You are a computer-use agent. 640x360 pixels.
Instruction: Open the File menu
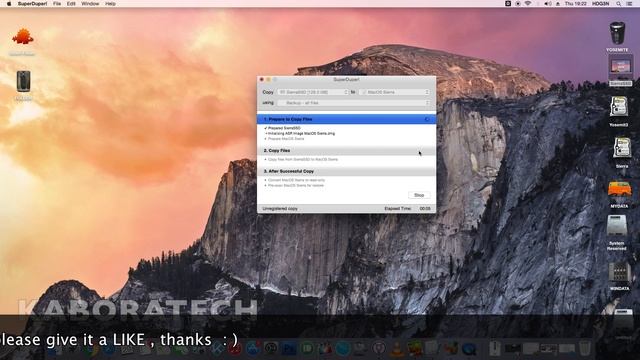(x=57, y=4)
